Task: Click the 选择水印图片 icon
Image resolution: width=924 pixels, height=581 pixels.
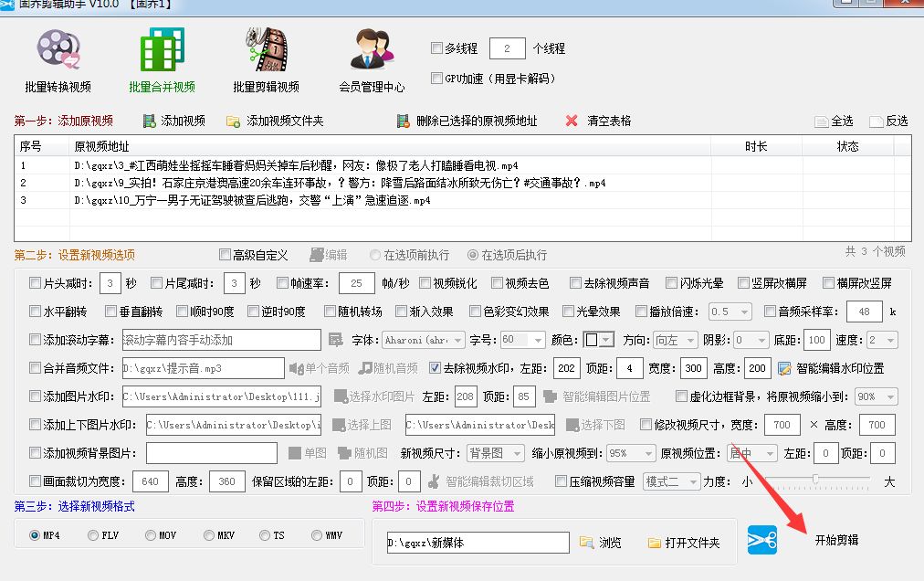Action: point(341,396)
